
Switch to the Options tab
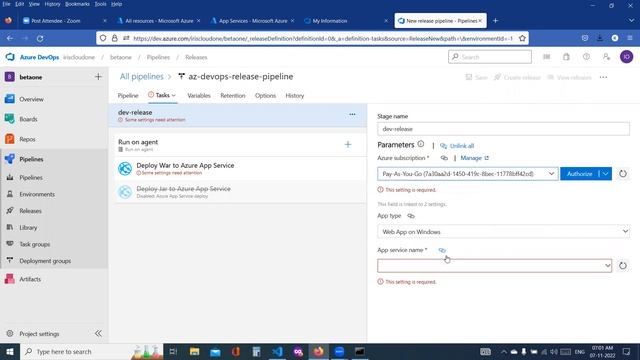click(265, 96)
